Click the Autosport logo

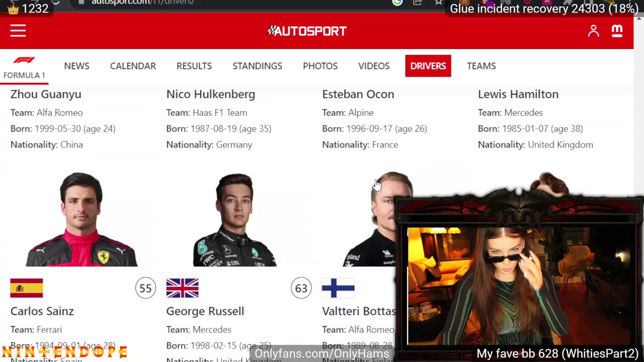(307, 31)
